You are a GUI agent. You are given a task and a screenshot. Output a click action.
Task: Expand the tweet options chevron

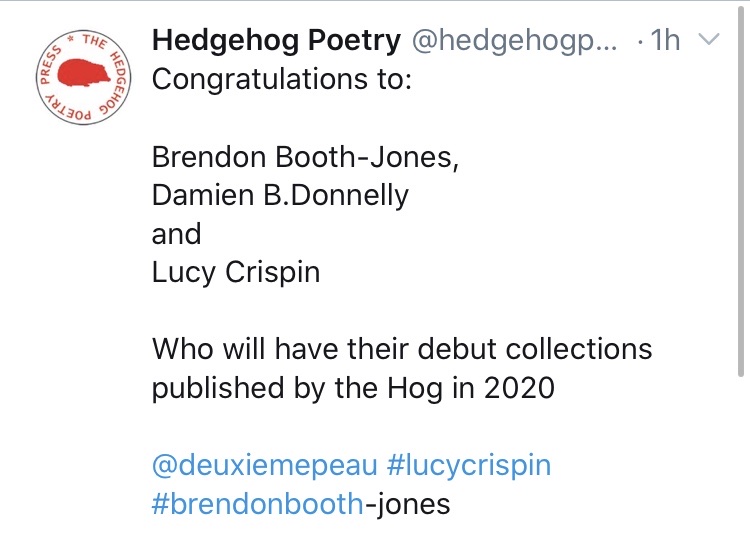coord(708,41)
